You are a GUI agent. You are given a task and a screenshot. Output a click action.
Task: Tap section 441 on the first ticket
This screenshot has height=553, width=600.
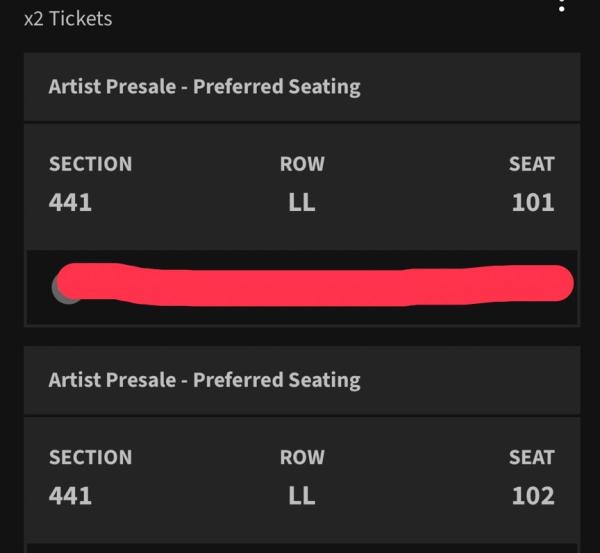[70, 202]
